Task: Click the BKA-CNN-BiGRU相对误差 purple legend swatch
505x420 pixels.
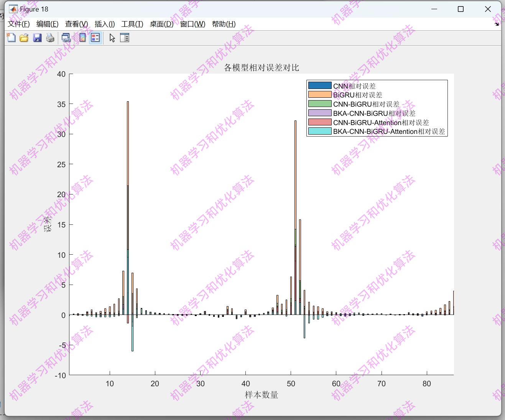Action: [x=320, y=113]
